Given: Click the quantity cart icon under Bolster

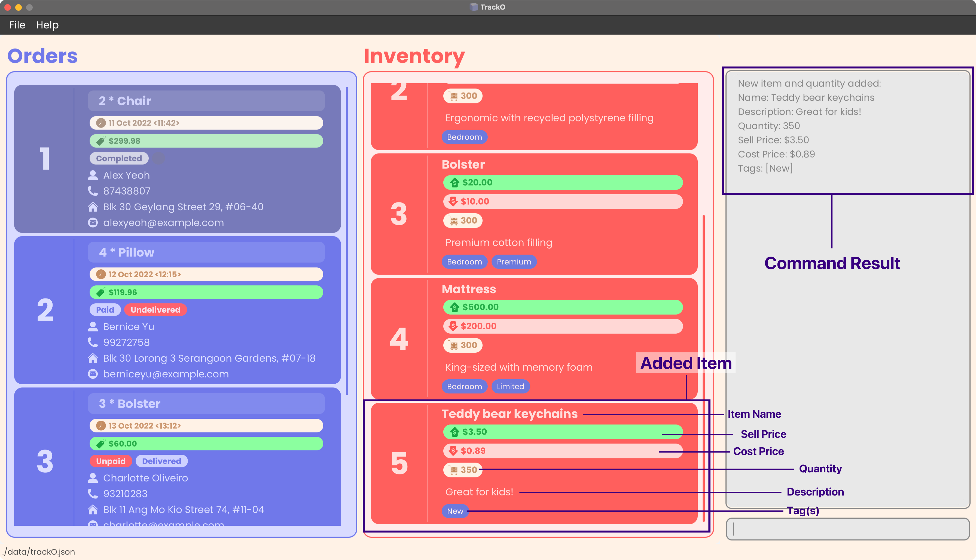Looking at the screenshot, I should (454, 221).
